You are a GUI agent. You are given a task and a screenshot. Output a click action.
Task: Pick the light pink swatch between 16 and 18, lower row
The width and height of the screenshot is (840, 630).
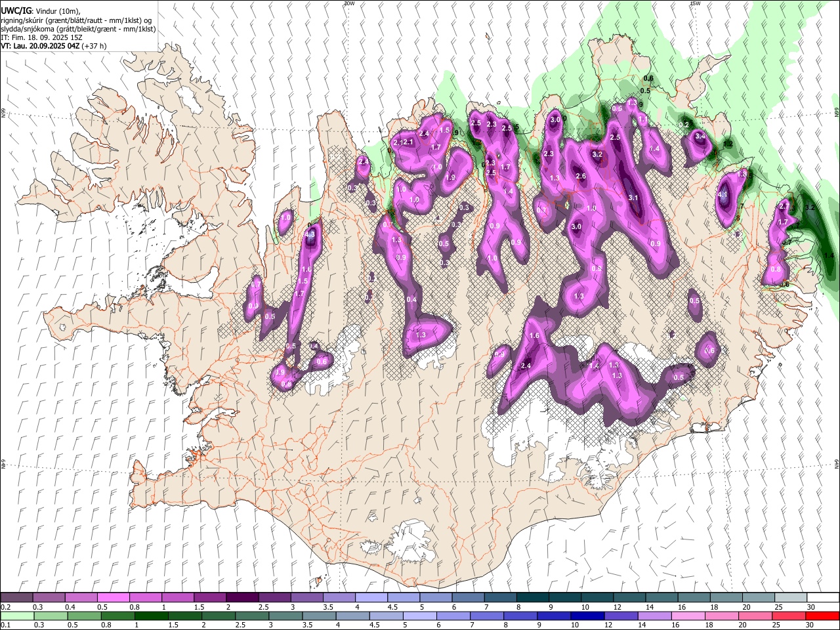(x=688, y=616)
